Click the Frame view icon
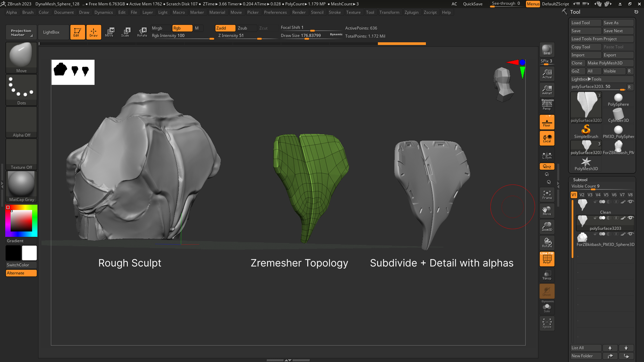 pos(547,194)
